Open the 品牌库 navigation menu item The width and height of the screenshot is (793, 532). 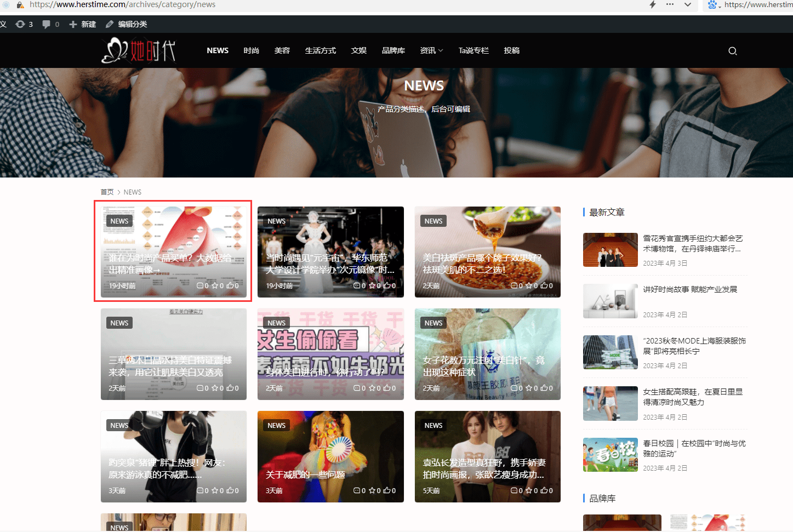point(393,50)
